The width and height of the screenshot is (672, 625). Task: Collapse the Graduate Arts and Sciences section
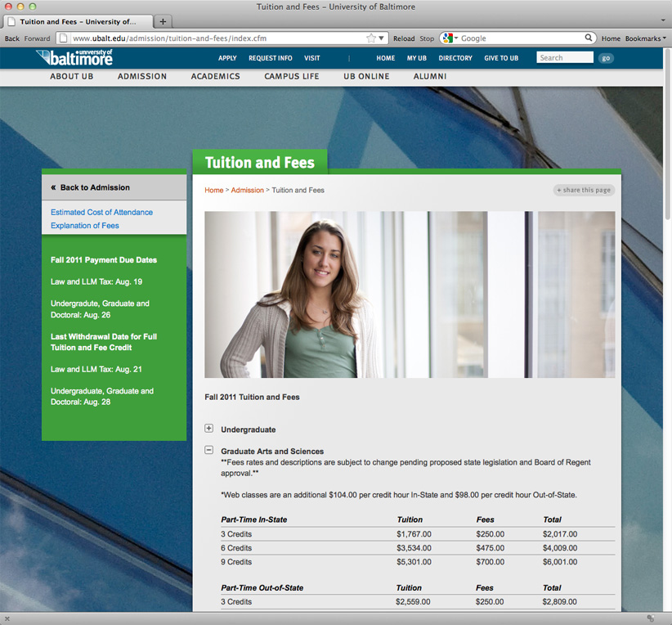(208, 450)
